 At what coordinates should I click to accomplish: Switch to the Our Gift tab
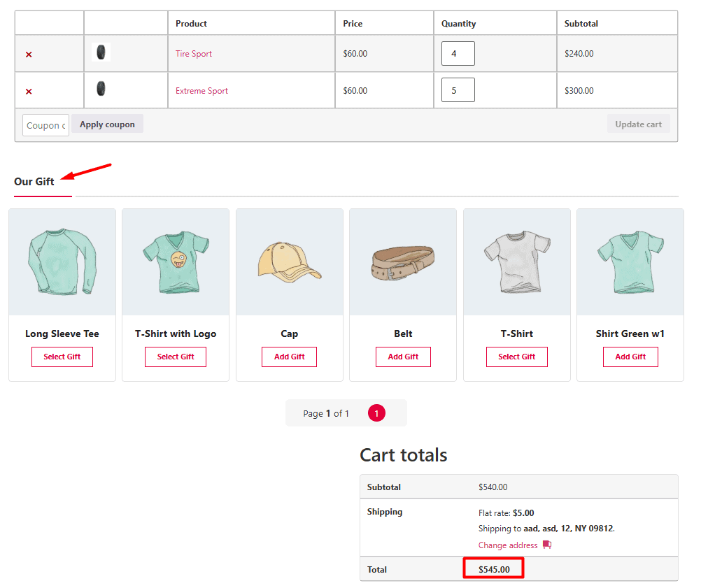(34, 182)
